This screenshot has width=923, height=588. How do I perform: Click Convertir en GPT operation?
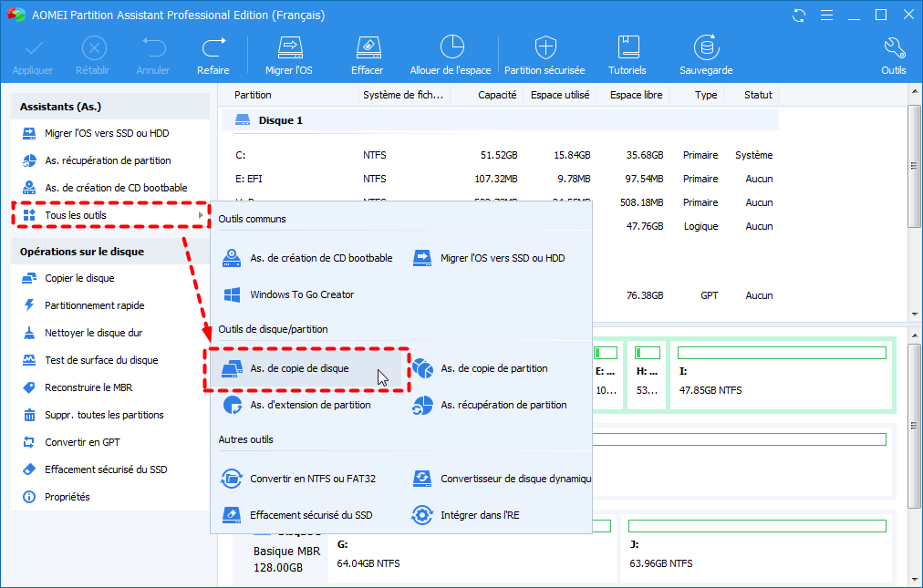pyautogui.click(x=82, y=442)
